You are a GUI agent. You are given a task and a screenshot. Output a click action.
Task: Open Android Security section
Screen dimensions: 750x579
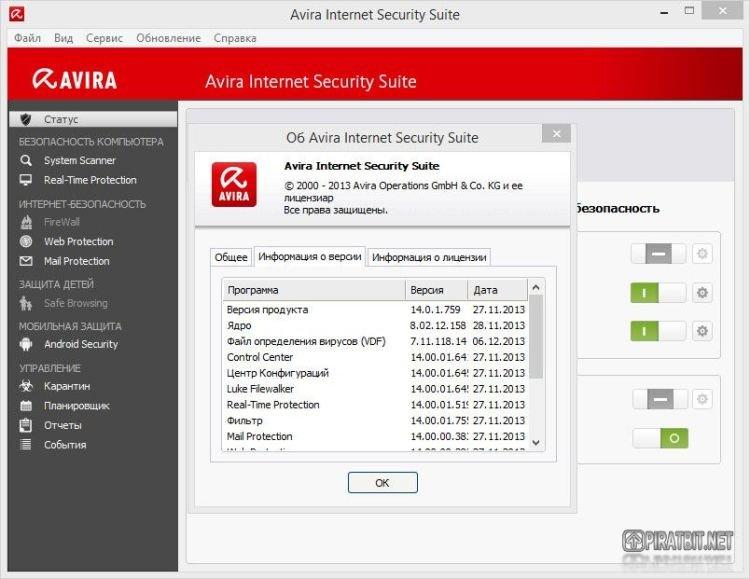tap(81, 344)
